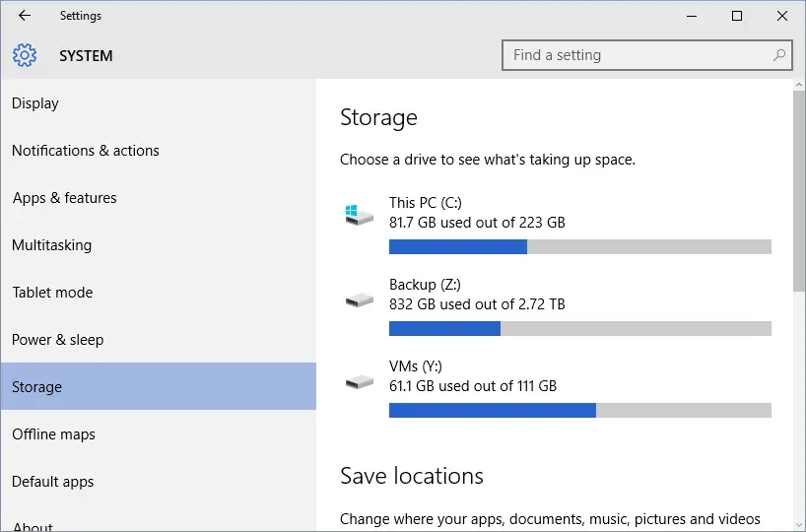Screen dimensions: 806x532
Task: Click the search magnifier icon
Action: (779, 55)
